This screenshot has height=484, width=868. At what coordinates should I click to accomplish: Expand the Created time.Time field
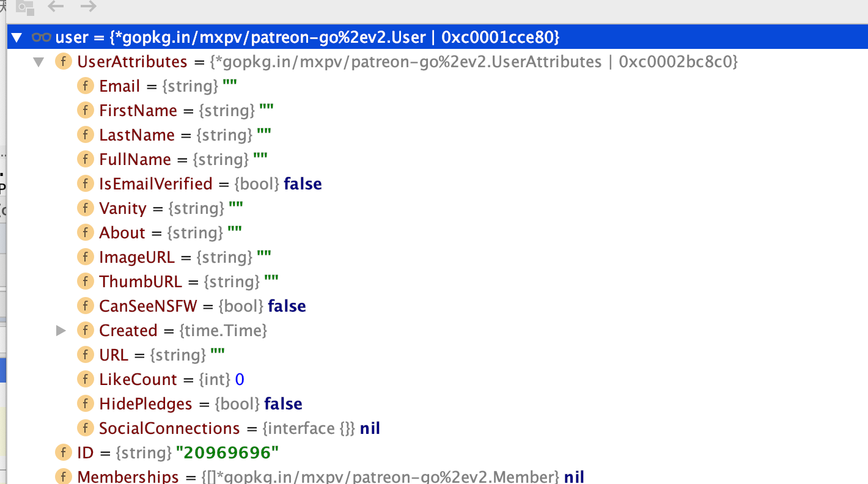[61, 331]
